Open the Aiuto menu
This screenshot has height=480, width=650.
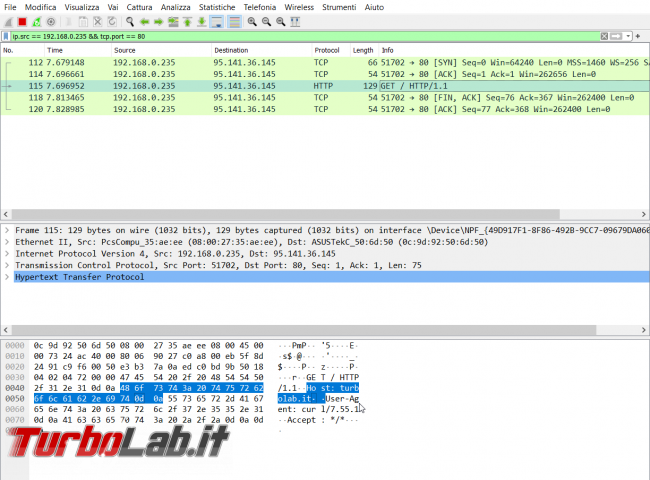click(374, 7)
